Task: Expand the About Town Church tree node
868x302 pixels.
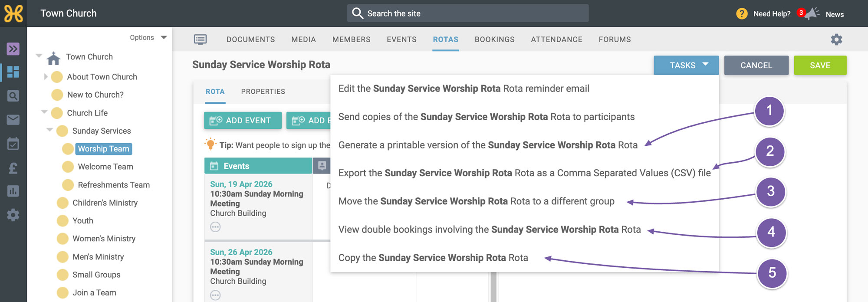Action: coord(46,77)
